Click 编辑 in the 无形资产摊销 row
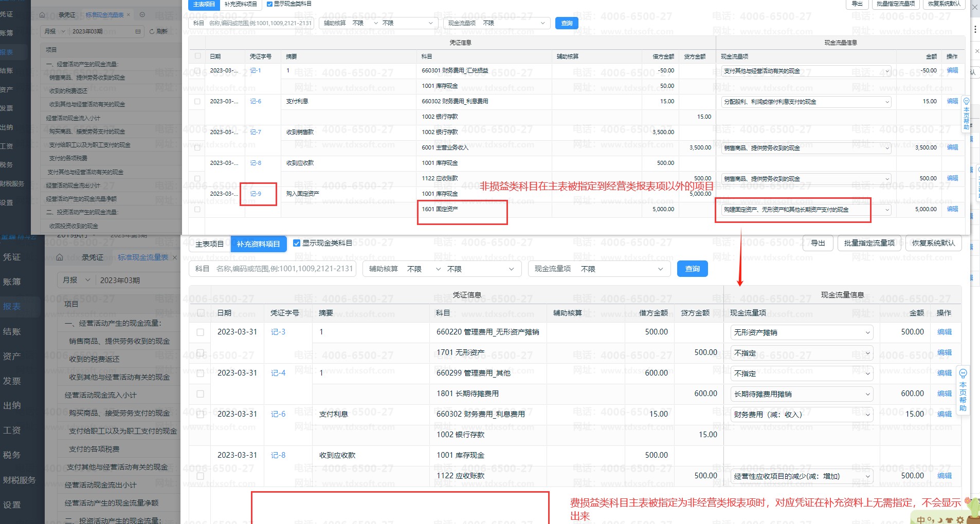The height and width of the screenshot is (524, 980). click(944, 332)
